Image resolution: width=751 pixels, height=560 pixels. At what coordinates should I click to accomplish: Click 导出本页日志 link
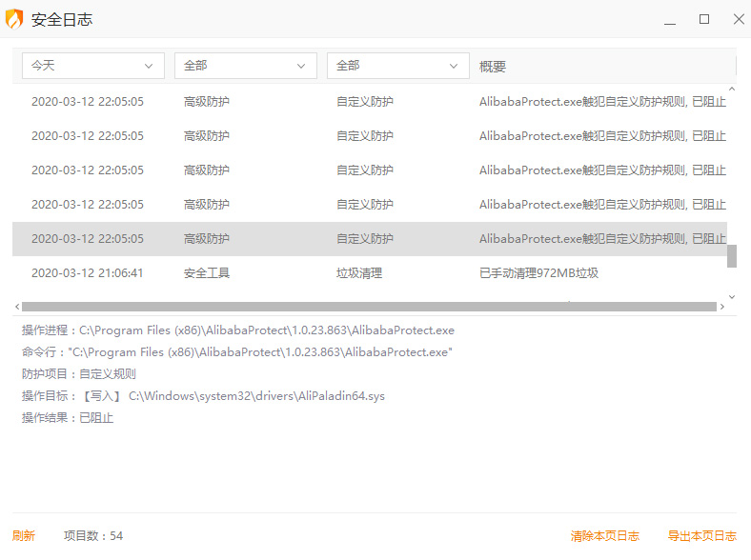tap(702, 535)
